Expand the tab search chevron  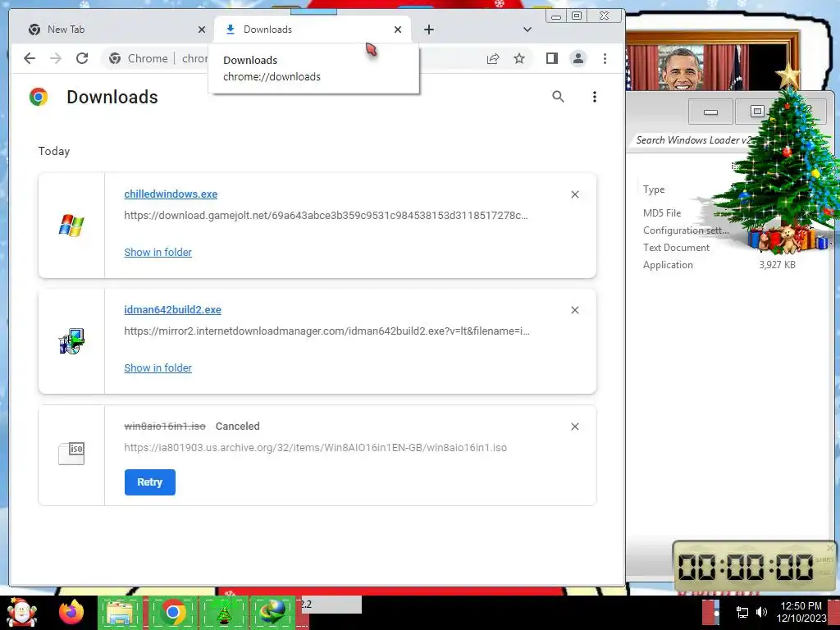coord(527,30)
